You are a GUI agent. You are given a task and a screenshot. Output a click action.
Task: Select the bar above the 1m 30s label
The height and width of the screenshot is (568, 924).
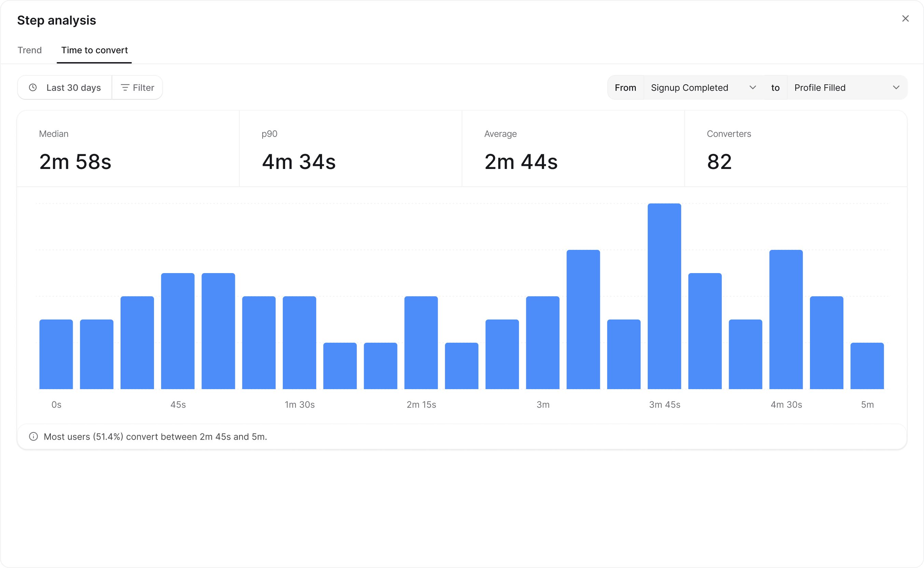[x=299, y=343]
